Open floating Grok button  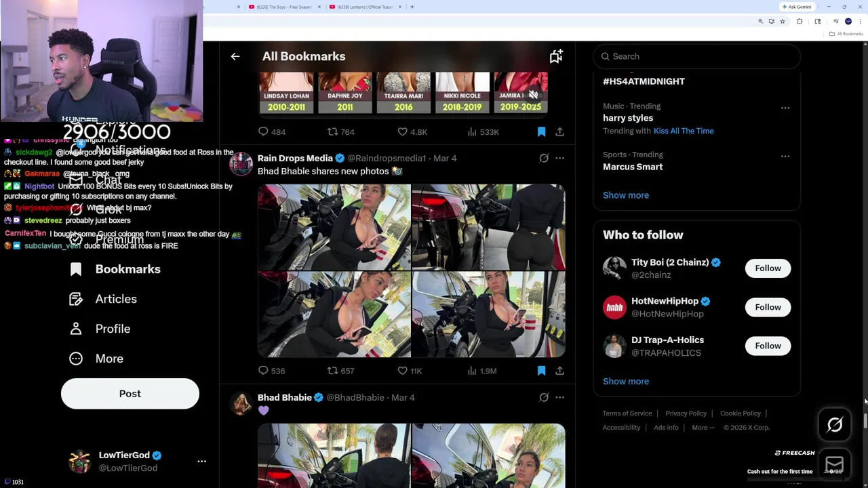click(835, 425)
